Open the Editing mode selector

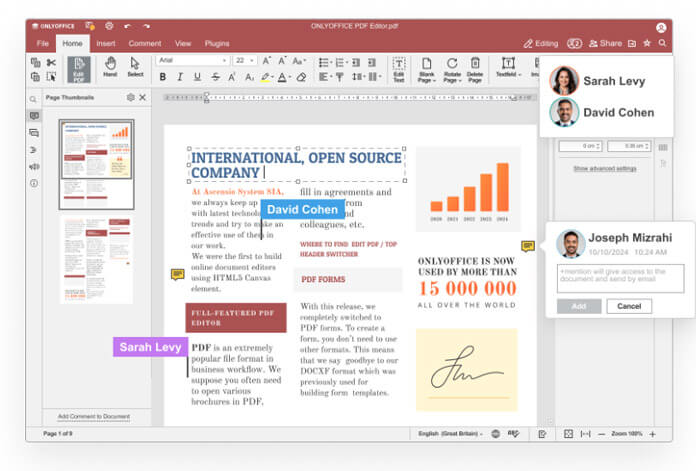[541, 44]
